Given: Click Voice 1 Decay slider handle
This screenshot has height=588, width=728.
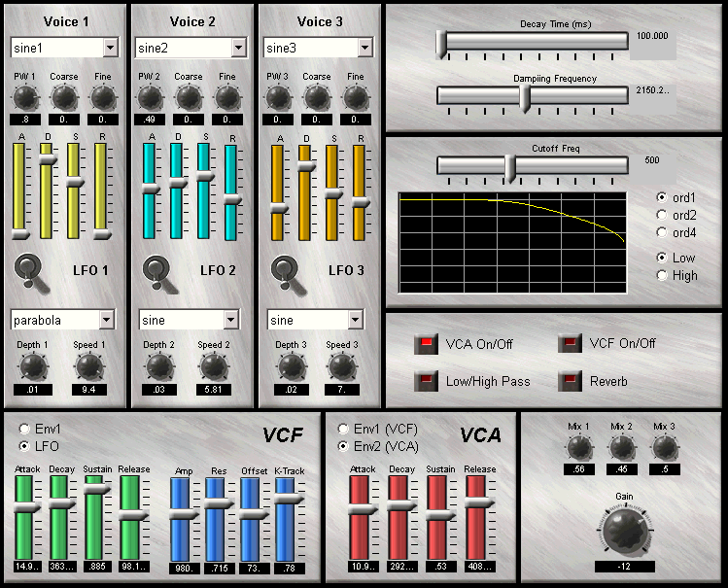Looking at the screenshot, I should click(x=47, y=159).
